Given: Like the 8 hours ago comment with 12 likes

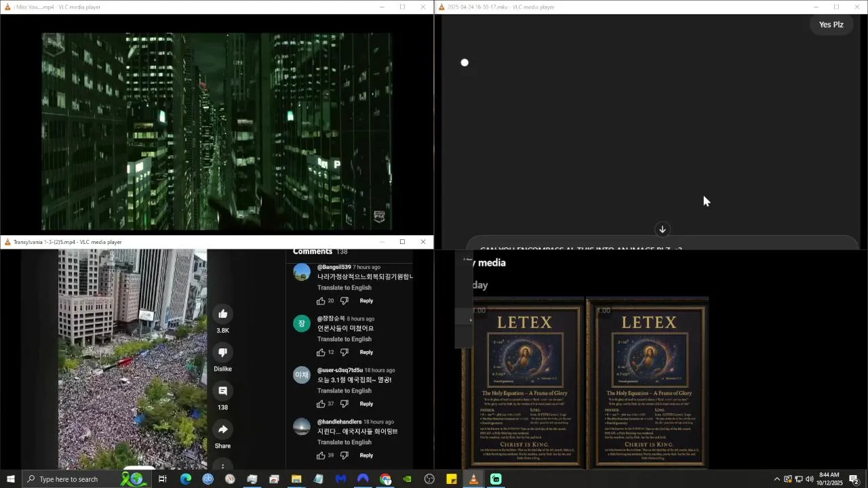Looking at the screenshot, I should point(321,352).
